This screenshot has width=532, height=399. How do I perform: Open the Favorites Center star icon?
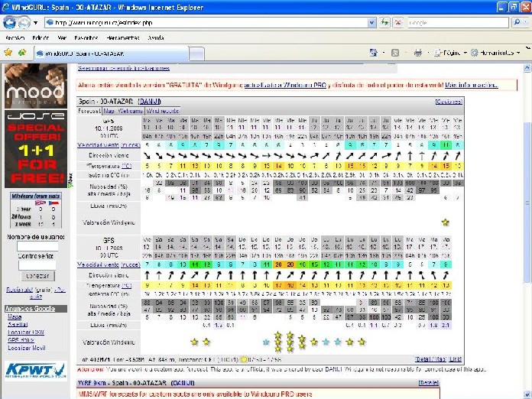(x=8, y=53)
